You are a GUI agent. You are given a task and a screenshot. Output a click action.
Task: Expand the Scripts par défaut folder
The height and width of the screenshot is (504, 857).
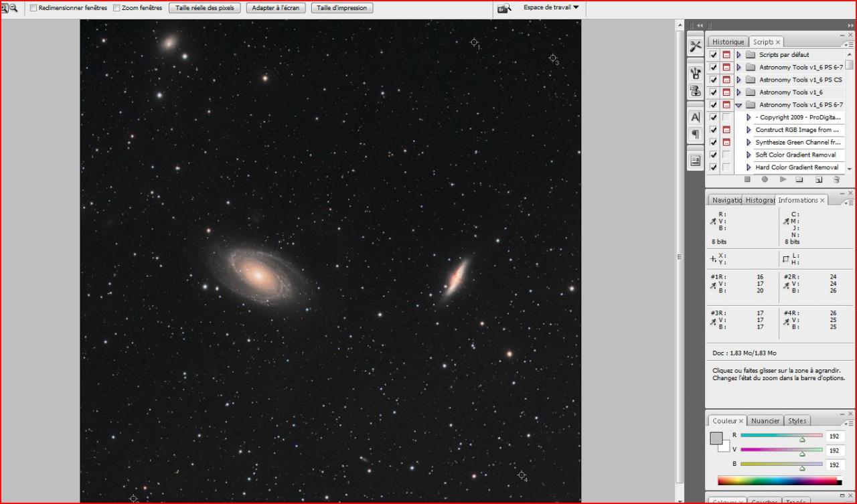pyautogui.click(x=738, y=55)
